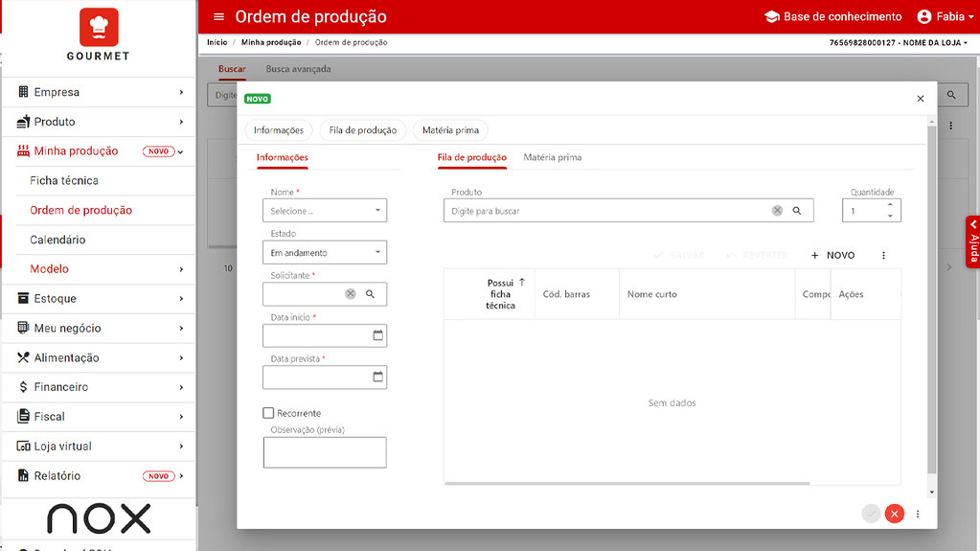Click the NOVO add button

(x=832, y=256)
